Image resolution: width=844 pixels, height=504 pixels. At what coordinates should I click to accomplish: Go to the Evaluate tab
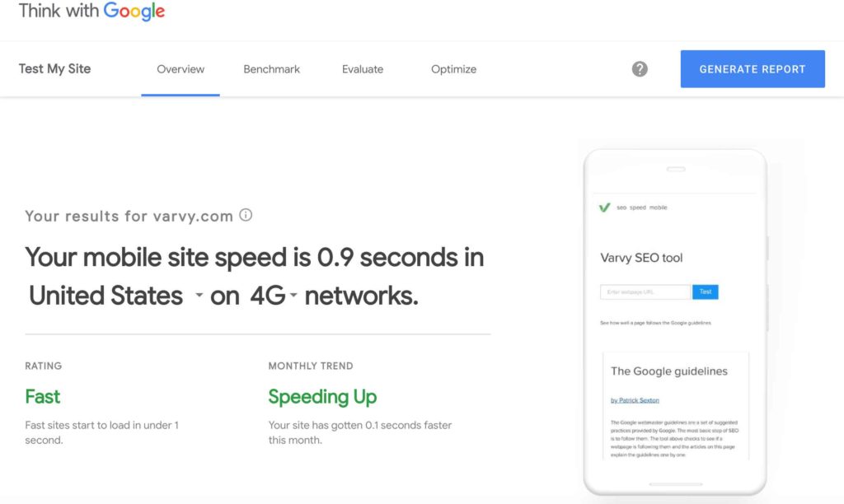(363, 69)
